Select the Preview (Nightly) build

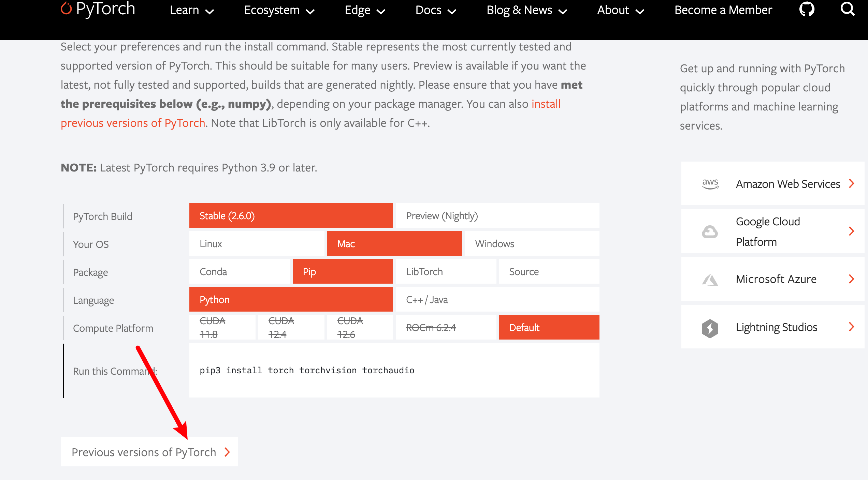click(x=497, y=215)
